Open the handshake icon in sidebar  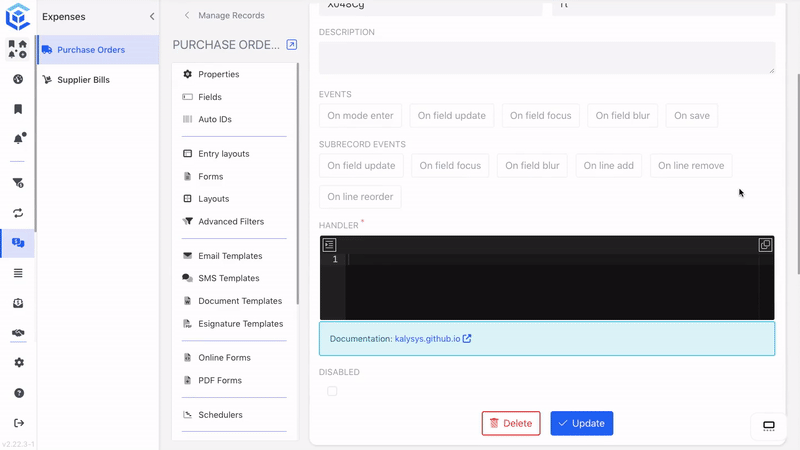pyautogui.click(x=18, y=333)
